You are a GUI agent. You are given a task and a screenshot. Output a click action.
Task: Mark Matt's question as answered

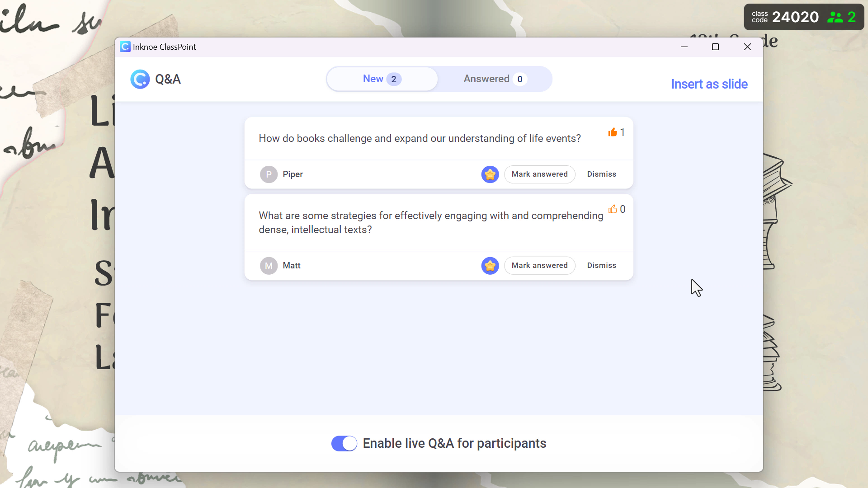(539, 265)
